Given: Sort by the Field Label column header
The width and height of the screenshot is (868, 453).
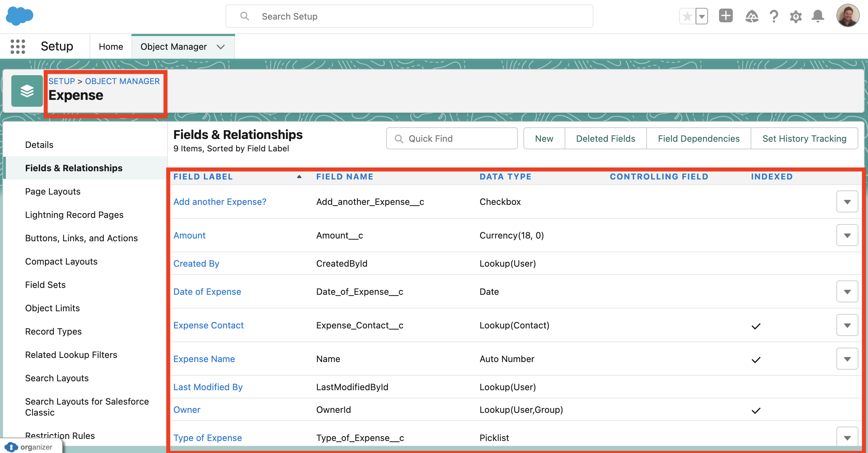Looking at the screenshot, I should click(x=203, y=177).
